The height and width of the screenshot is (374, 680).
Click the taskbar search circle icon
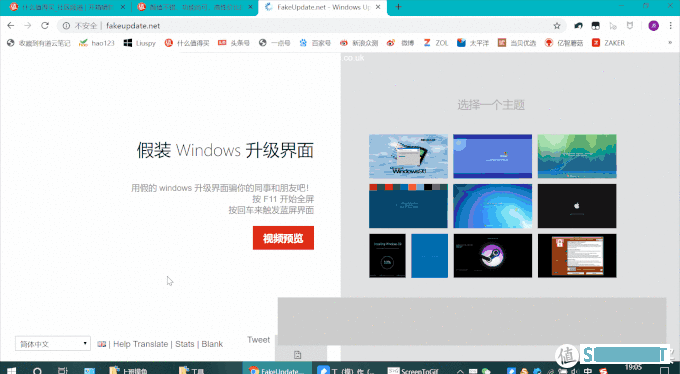[37, 370]
